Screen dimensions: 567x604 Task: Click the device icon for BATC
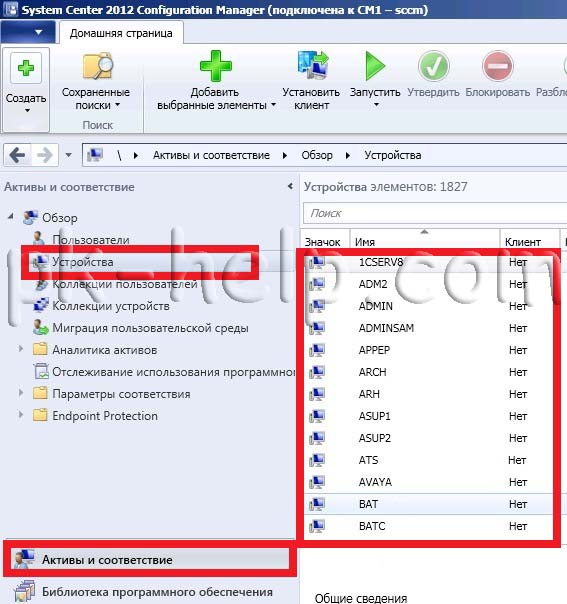tap(317, 526)
